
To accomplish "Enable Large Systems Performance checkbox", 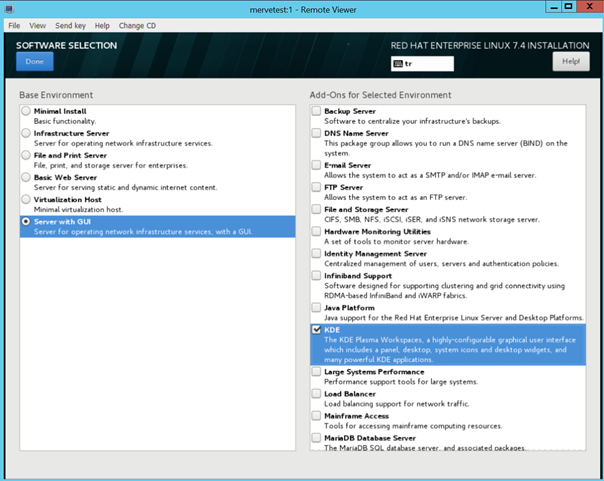I will tap(316, 372).
